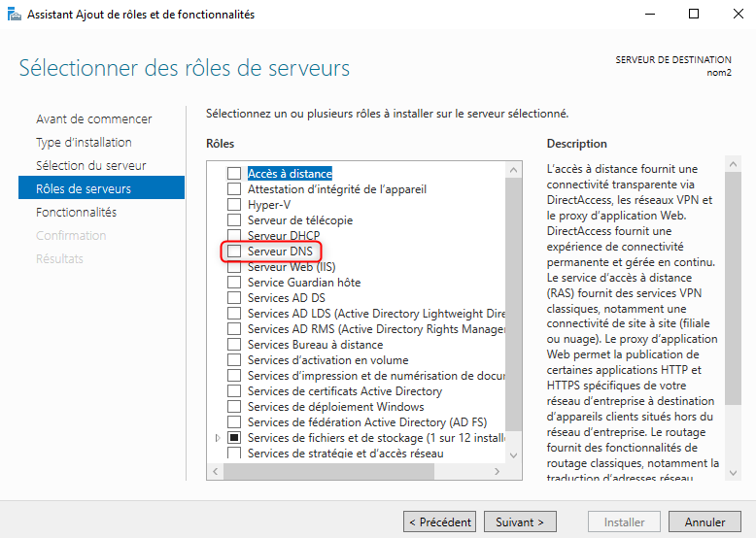This screenshot has height=538, width=756.
Task: Select the Services Bureau à distance label
Action: pyautogui.click(x=315, y=345)
